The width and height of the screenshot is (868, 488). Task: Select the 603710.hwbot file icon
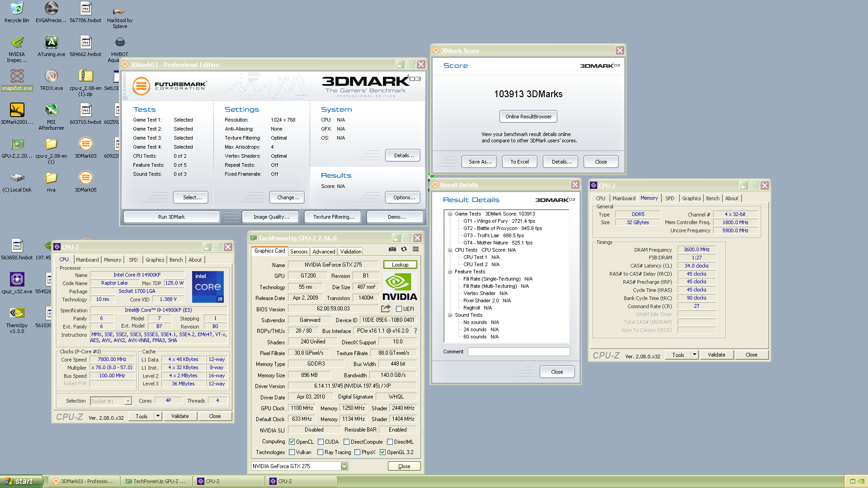pos(85,114)
